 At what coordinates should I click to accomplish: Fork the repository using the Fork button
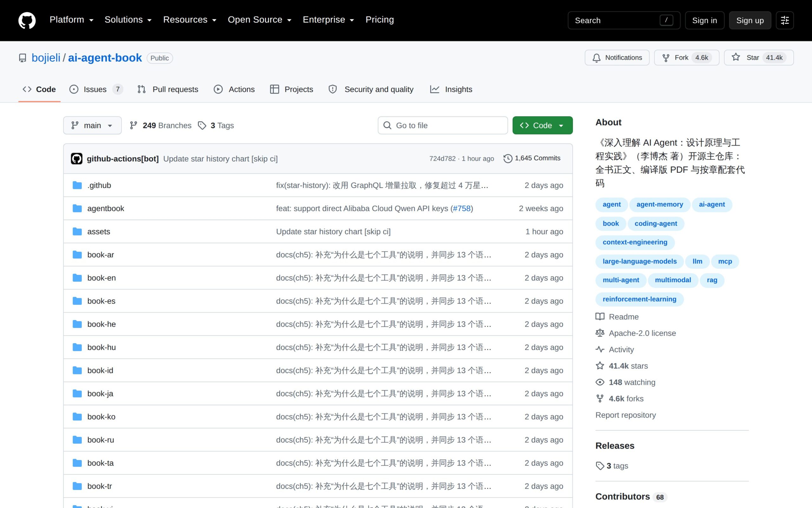pos(686,57)
